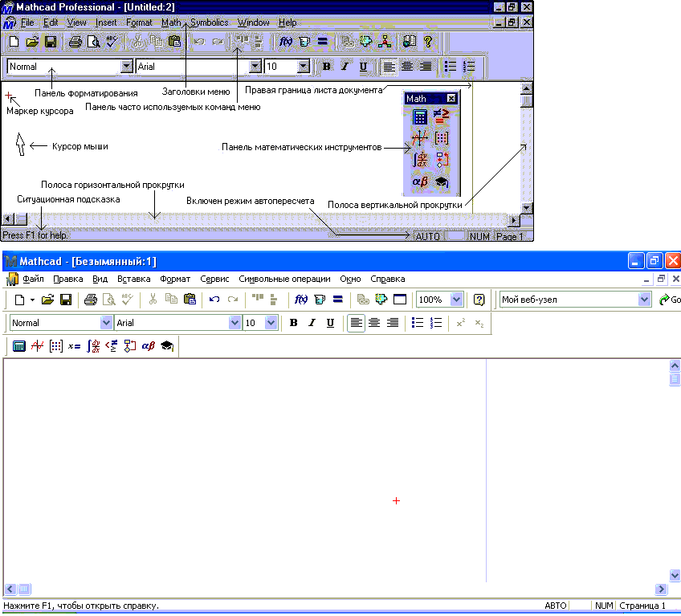Viewport: 681px width, 616px height.
Task: Close the floating Math palette
Action: [451, 98]
